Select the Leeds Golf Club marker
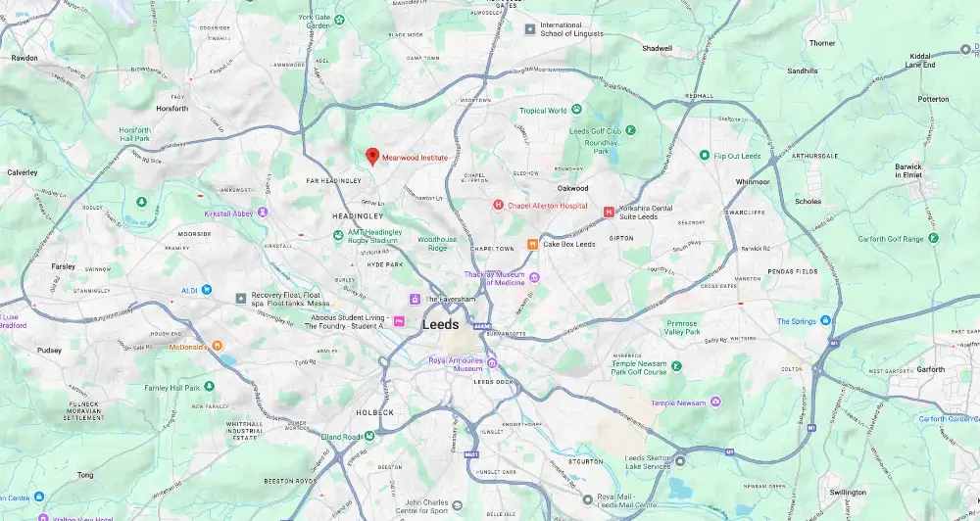Image resolution: width=980 pixels, height=521 pixels. point(630,130)
